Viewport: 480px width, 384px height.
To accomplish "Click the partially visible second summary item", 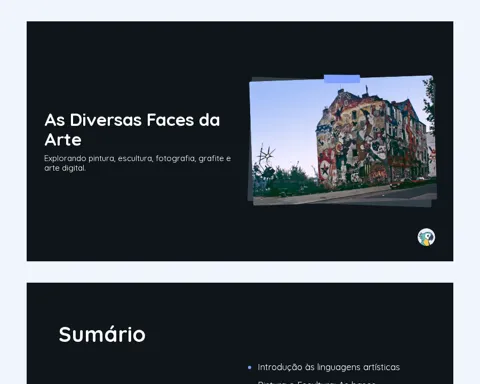I will click(316, 382).
